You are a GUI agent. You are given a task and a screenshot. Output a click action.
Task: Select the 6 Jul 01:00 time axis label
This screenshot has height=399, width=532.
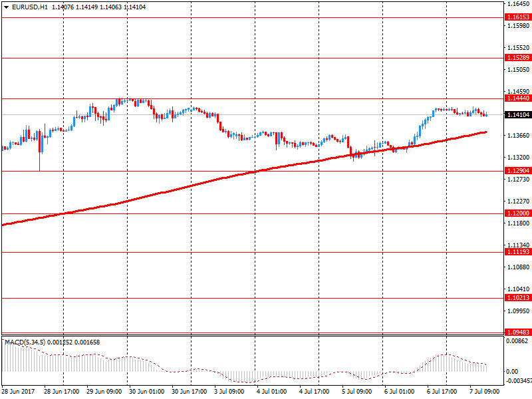pyautogui.click(x=400, y=392)
